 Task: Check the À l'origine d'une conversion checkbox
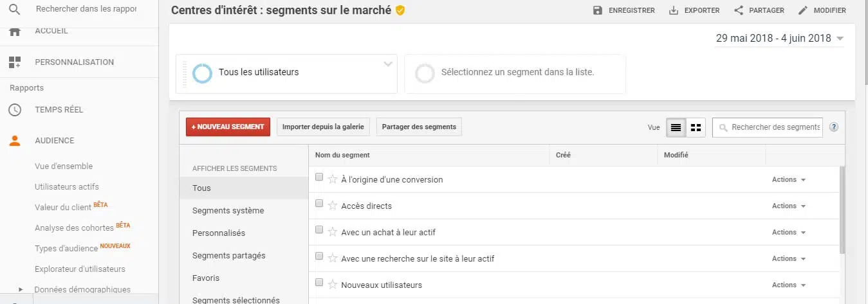(x=319, y=177)
